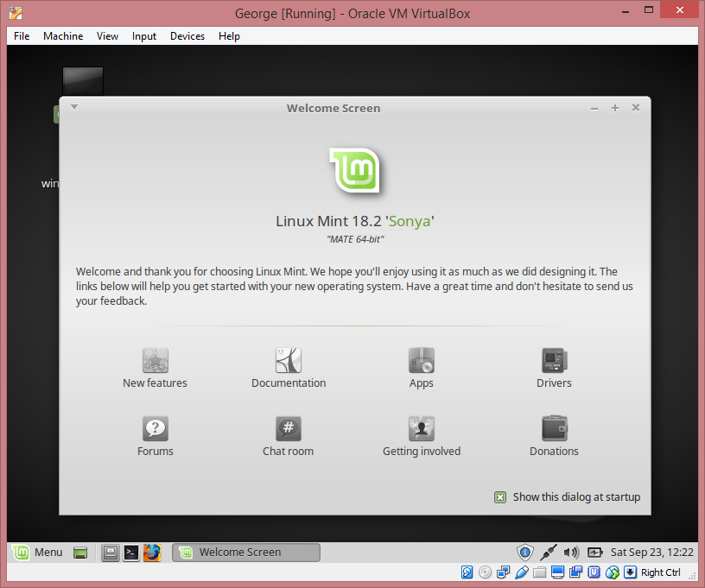Click the Linux Mint logo image

click(x=355, y=171)
